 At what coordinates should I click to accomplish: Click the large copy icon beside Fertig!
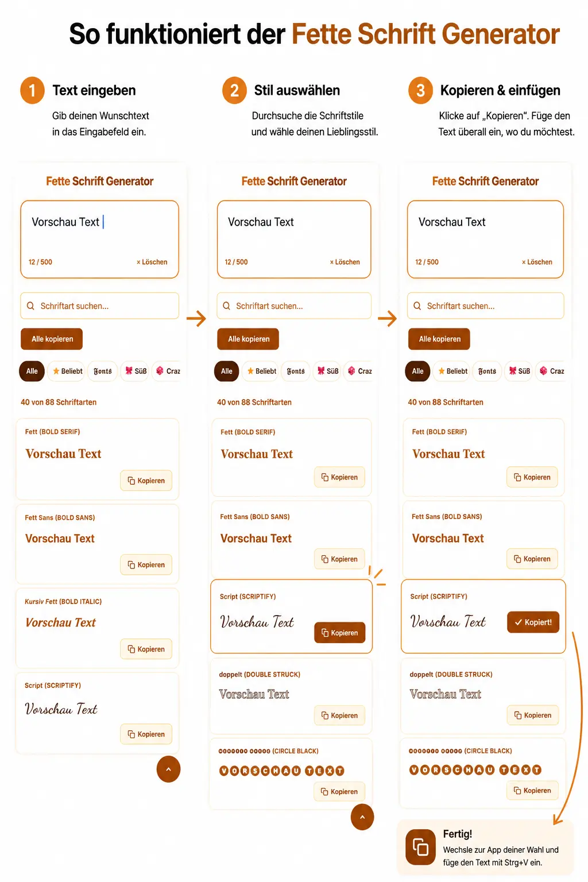(x=420, y=847)
